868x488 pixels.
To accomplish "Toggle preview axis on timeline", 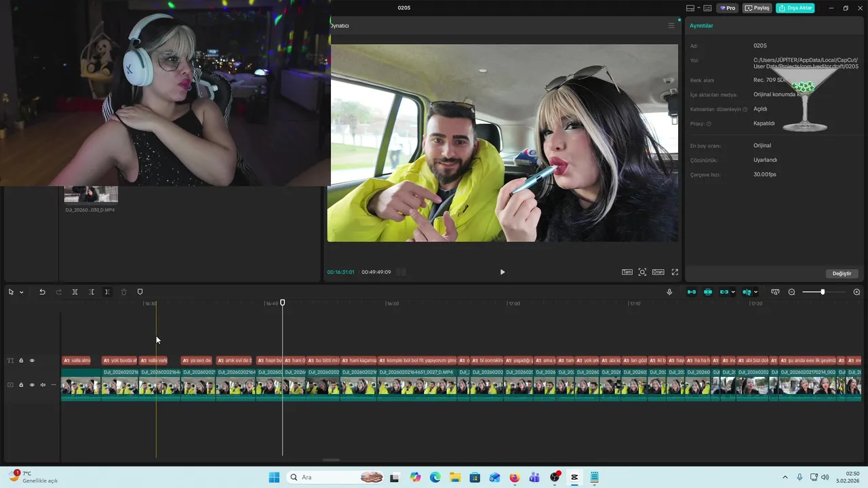I will click(x=747, y=292).
